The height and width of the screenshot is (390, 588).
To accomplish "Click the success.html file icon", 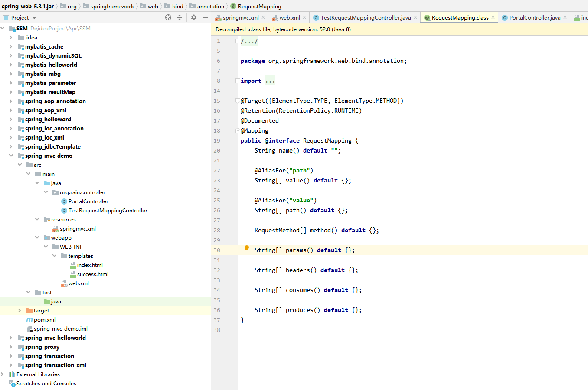I will (x=73, y=274).
